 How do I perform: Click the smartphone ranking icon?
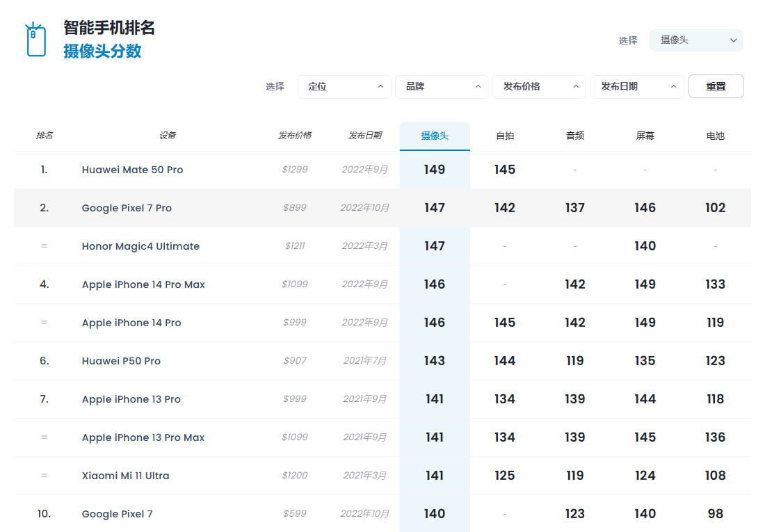[35, 39]
